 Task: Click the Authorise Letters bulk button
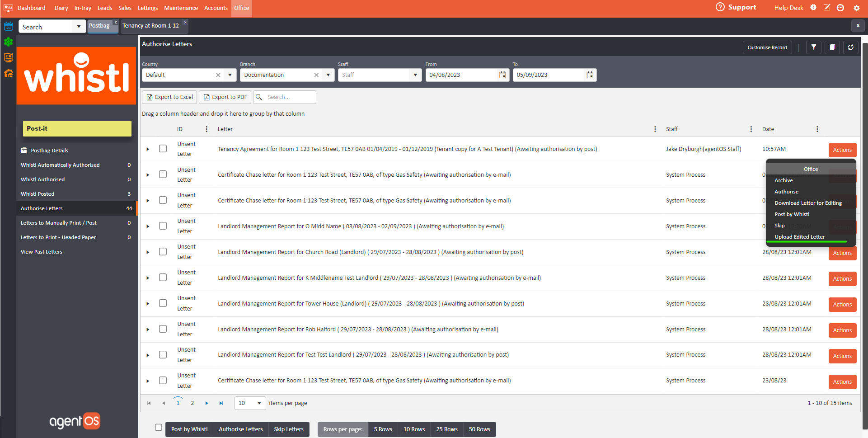[x=240, y=429]
